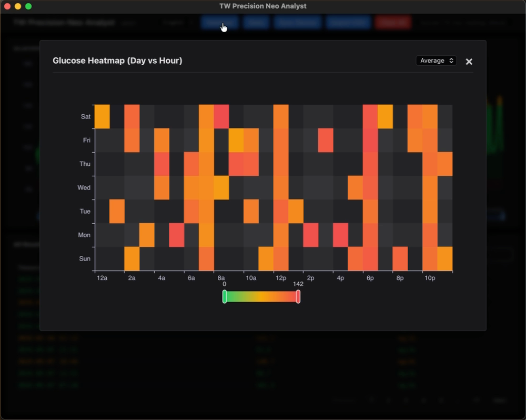
Task: Click the Thu row label
Action: (x=85, y=164)
